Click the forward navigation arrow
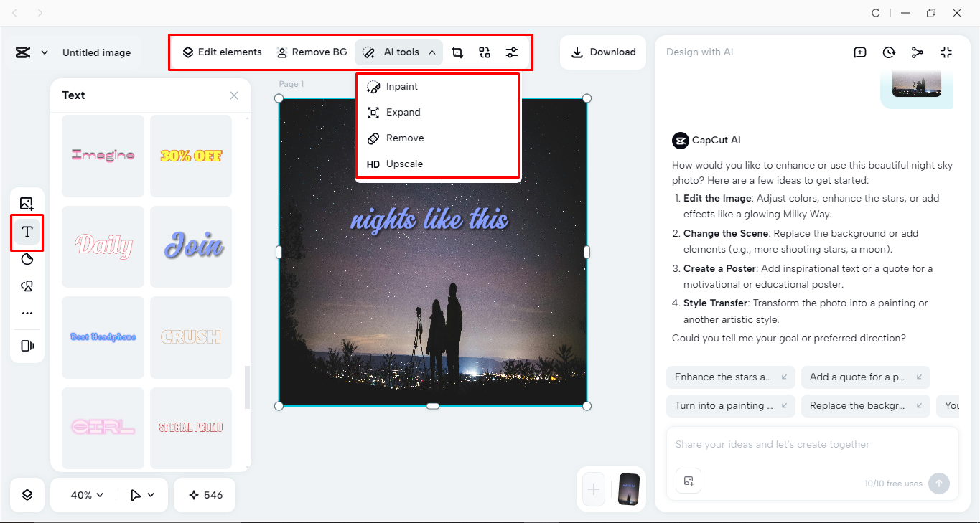This screenshot has height=523, width=980. [40, 13]
